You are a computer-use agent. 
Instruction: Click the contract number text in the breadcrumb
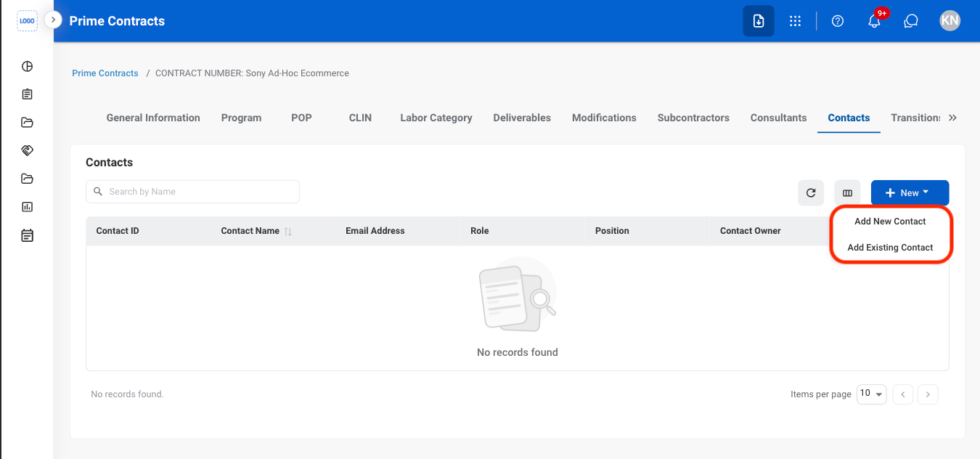[x=252, y=73]
